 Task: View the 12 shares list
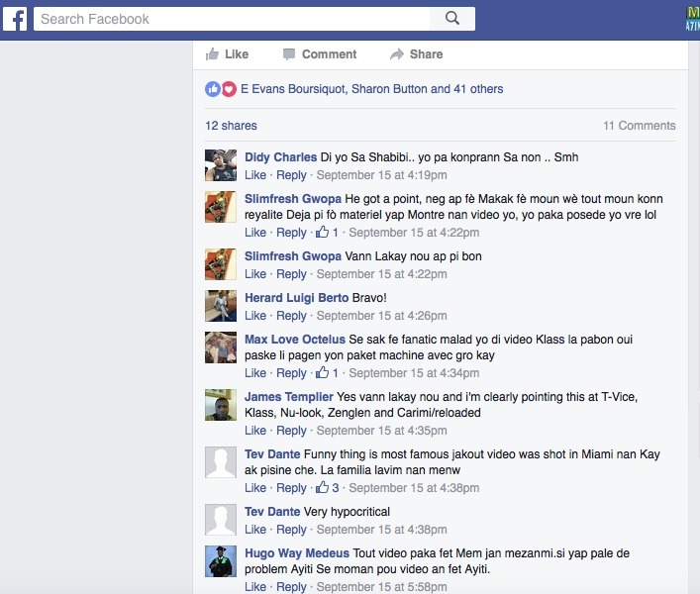tap(231, 126)
